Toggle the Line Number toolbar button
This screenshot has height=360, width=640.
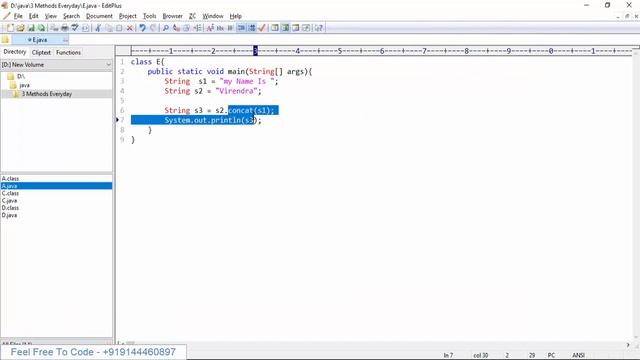click(252, 28)
